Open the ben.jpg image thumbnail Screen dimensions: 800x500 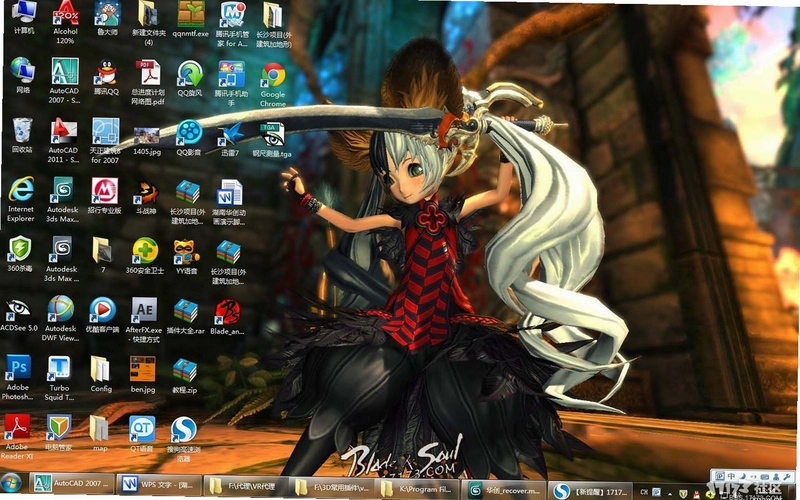click(143, 374)
